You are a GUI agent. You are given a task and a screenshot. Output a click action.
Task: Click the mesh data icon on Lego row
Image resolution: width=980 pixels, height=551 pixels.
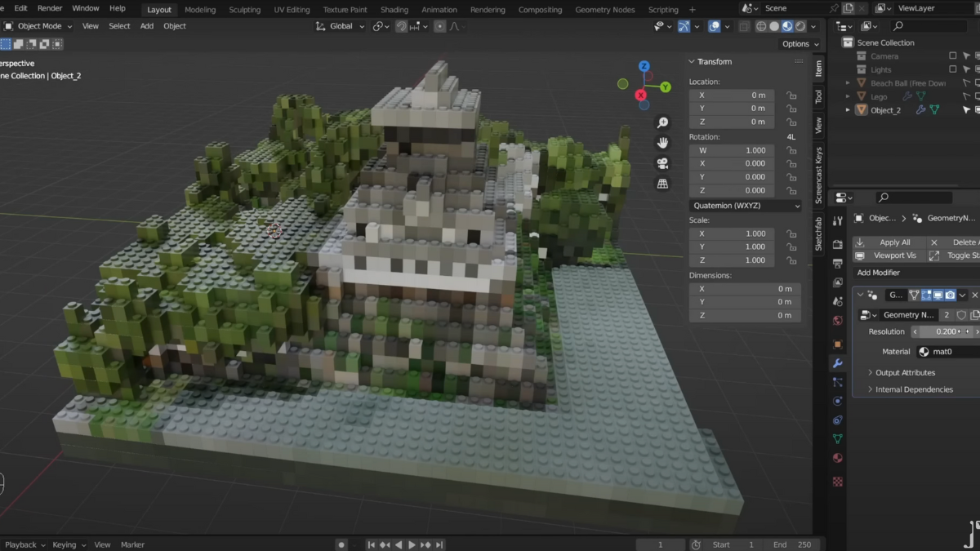(x=920, y=96)
